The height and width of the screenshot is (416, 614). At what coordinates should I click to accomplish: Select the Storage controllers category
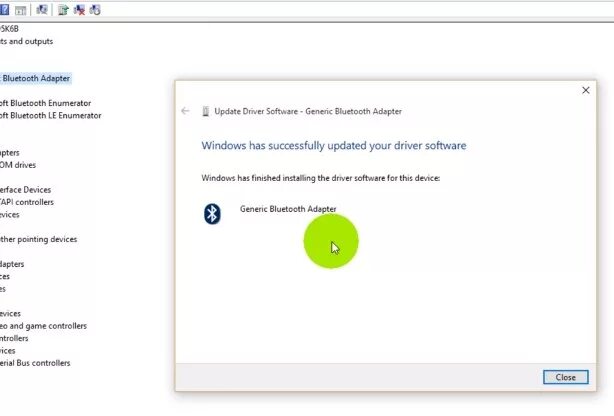tap(14, 338)
